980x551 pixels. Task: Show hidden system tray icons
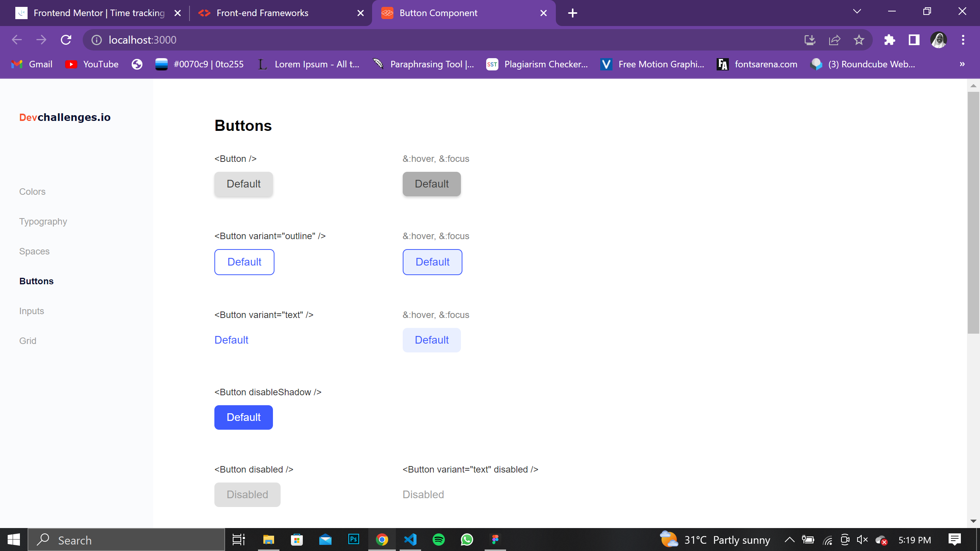789,540
